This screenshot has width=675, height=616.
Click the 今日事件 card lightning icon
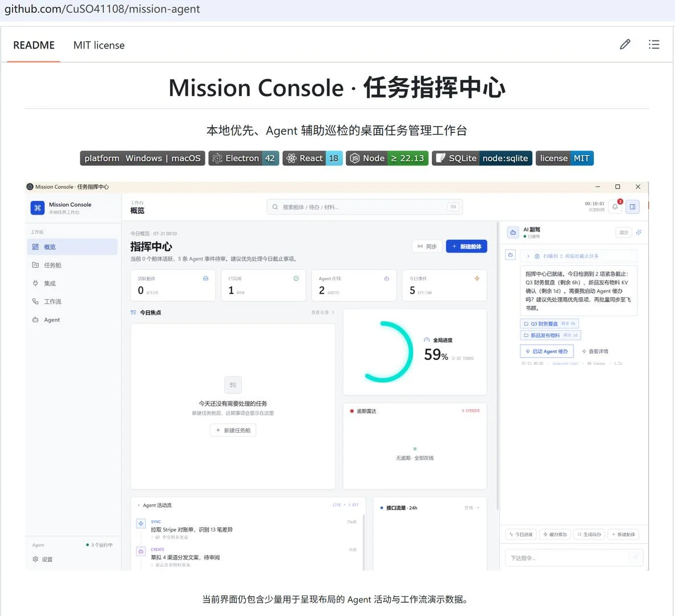click(x=477, y=278)
